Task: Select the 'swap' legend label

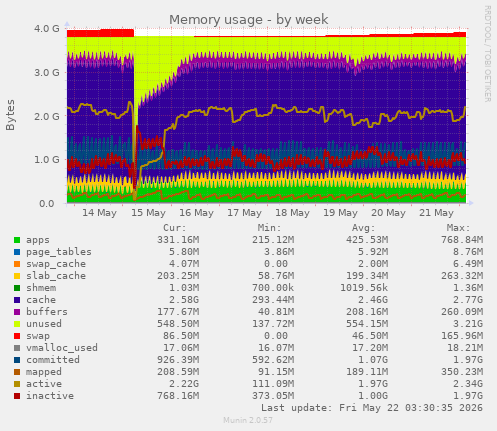Action: pos(38,336)
